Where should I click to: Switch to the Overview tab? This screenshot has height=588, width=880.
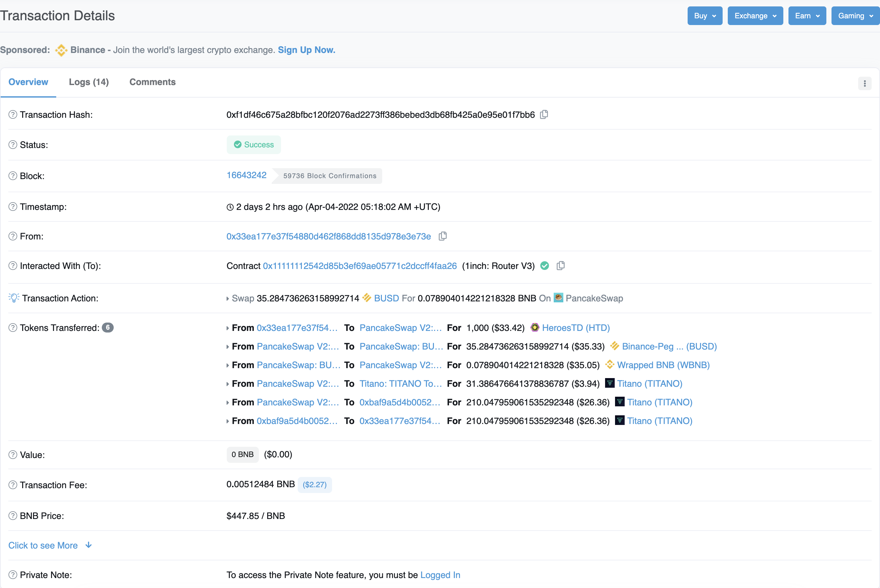[28, 82]
